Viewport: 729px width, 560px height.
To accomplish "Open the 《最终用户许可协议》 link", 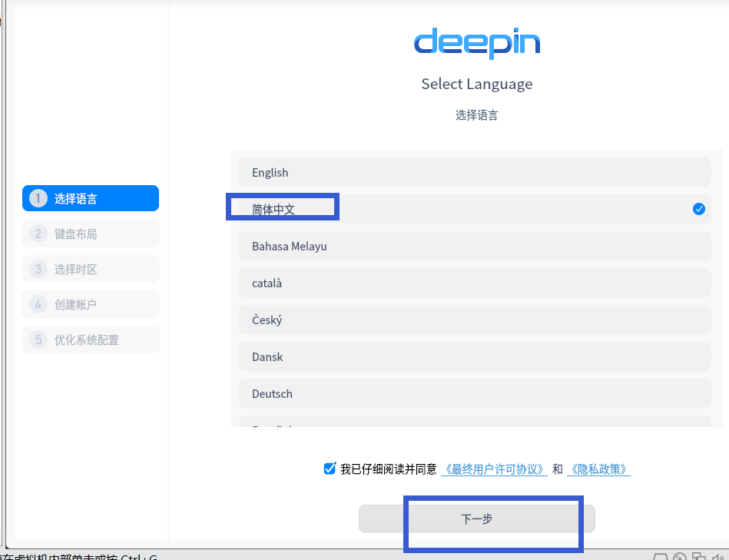I will tap(494, 469).
